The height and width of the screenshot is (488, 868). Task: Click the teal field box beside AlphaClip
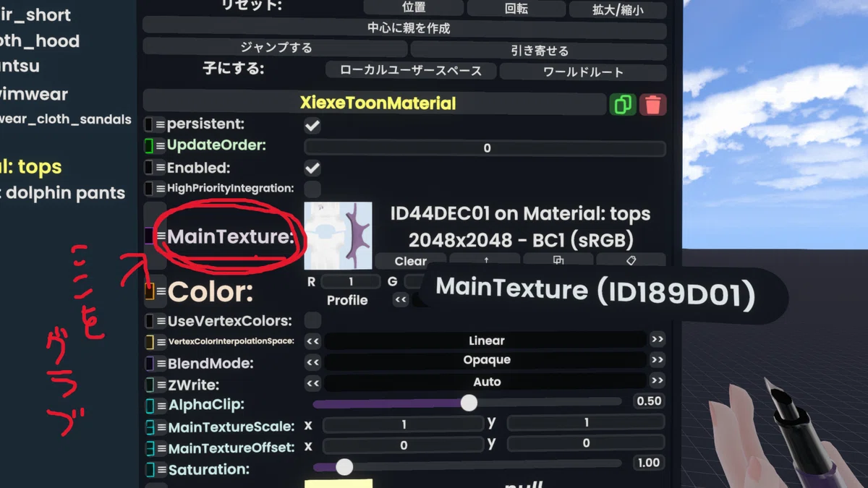point(149,406)
